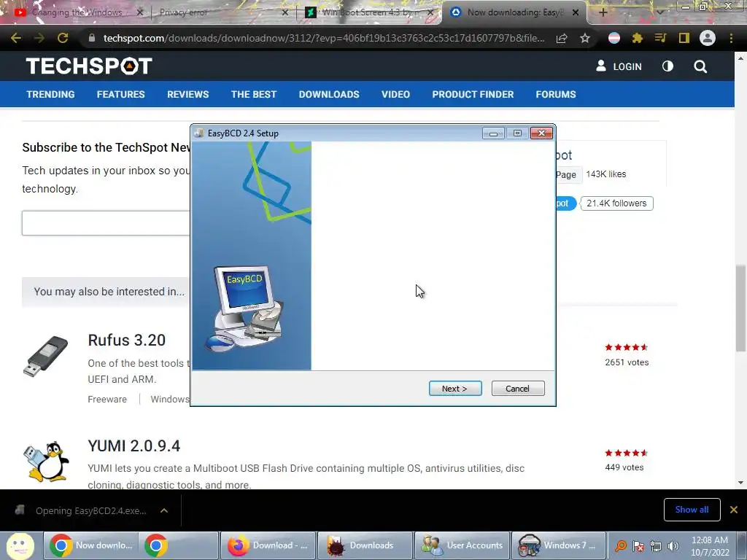The image size is (747, 560).
Task: Open Chrome profile avatar menu
Action: [x=707, y=38]
